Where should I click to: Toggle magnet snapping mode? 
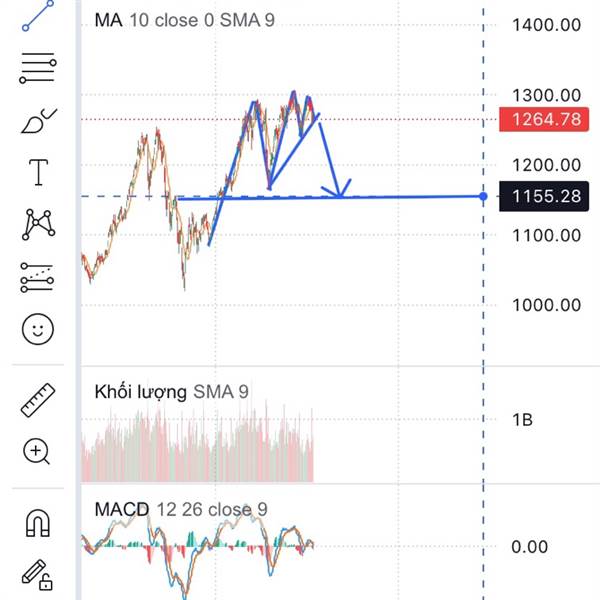(x=38, y=523)
